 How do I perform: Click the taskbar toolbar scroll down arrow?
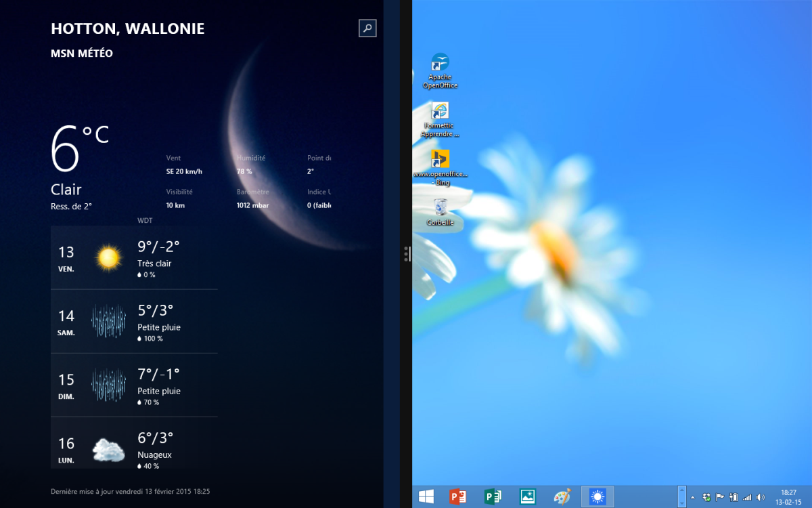coord(682,502)
